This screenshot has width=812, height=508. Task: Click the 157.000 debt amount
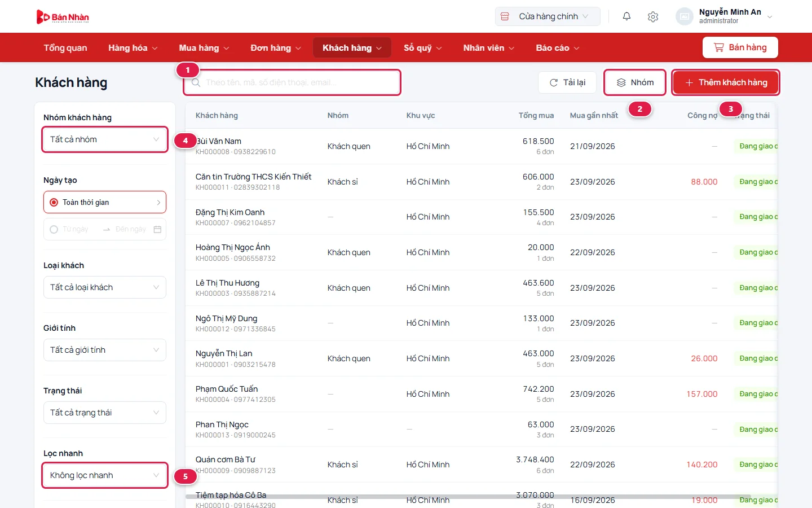coord(702,394)
